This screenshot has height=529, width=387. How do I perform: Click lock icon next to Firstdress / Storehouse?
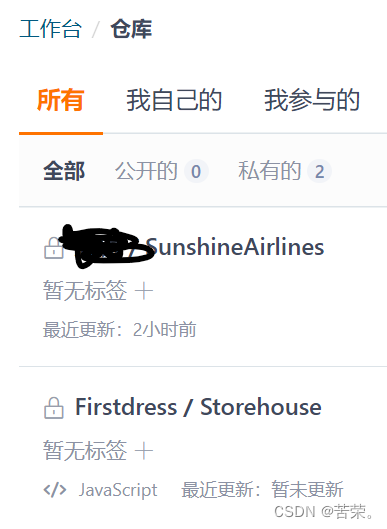point(54,408)
